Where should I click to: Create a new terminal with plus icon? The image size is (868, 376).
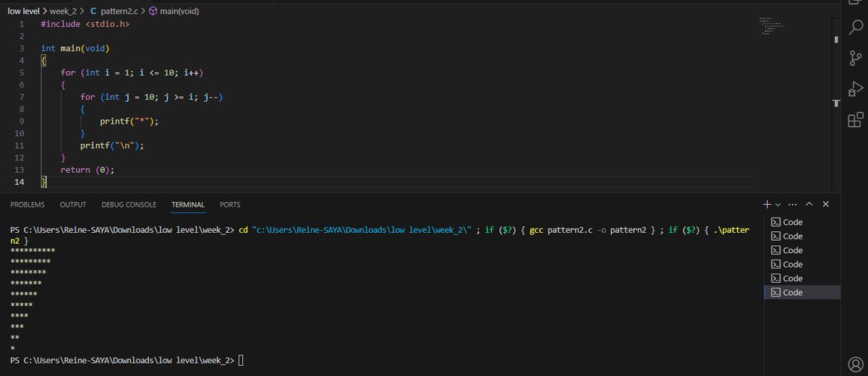point(768,205)
